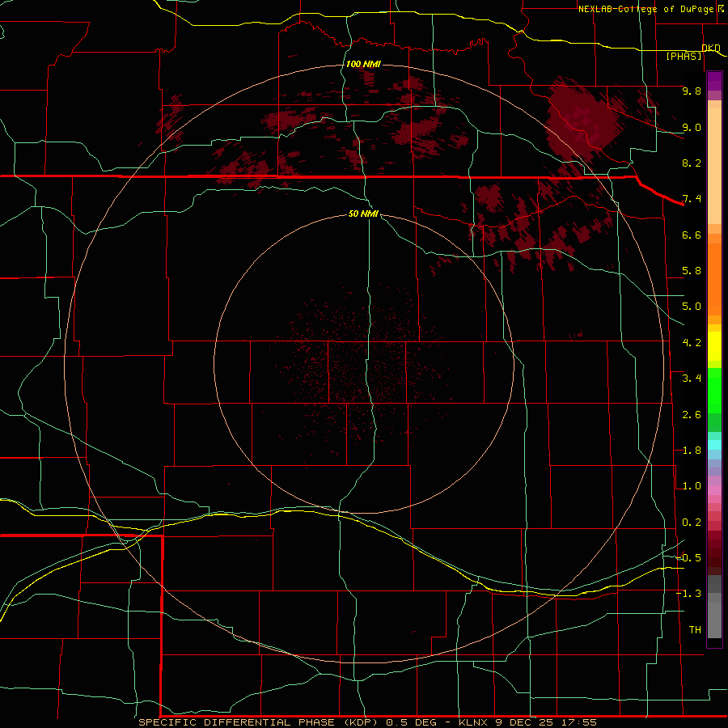Click the cyan band of the color bar
This screenshot has width=728, height=728.
[x=714, y=444]
